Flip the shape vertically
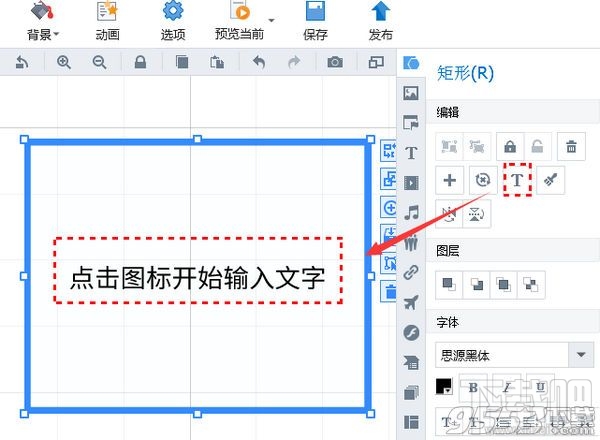The width and height of the screenshot is (600, 440). coord(477,214)
